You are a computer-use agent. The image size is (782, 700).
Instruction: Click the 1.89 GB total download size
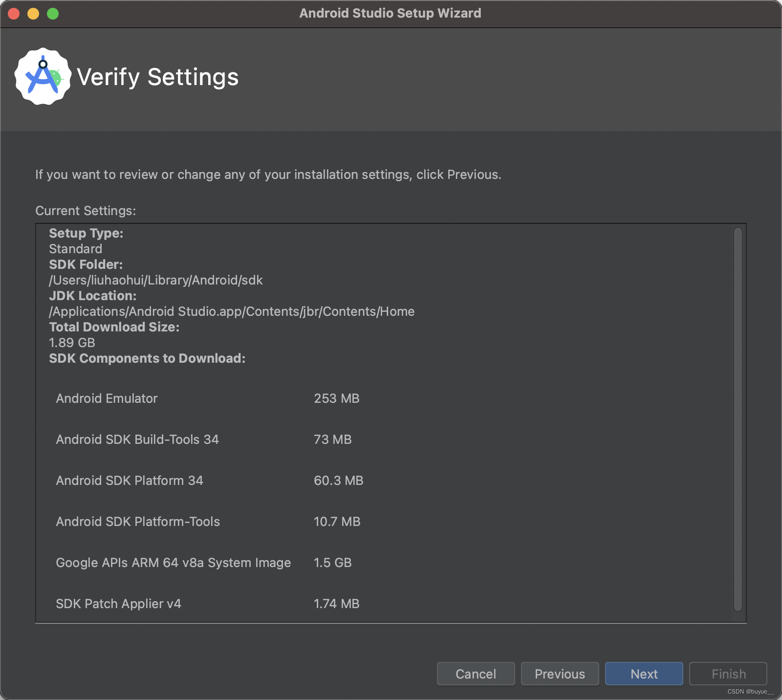tap(72, 343)
